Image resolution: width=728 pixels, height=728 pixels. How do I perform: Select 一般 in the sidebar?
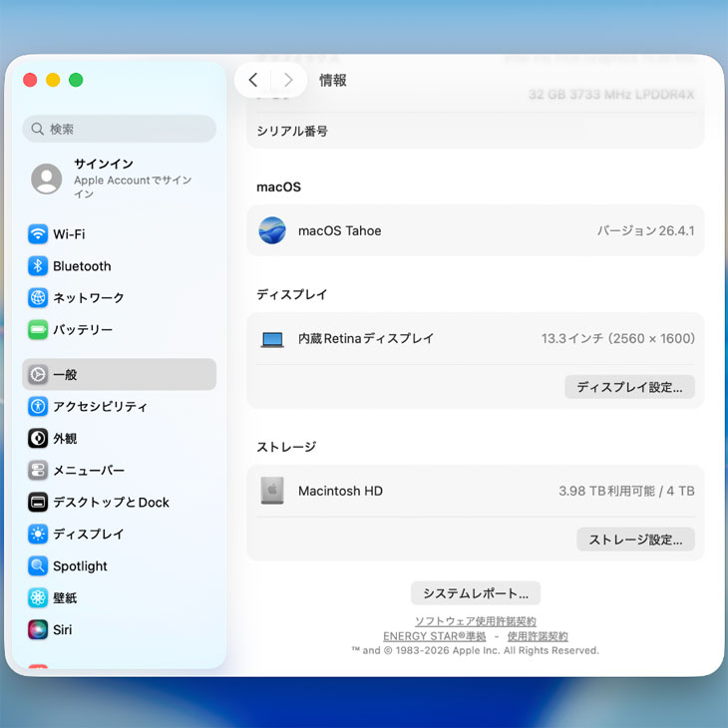(119, 375)
